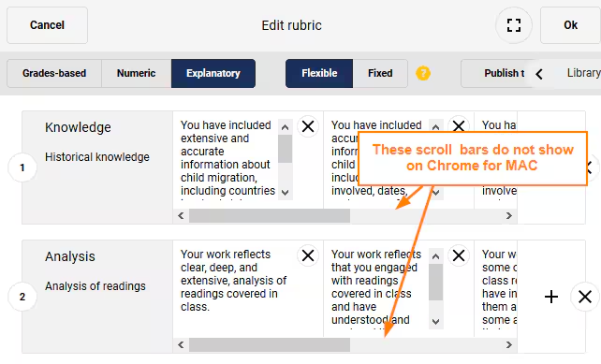Expand panel with left chevron
Image resolution: width=601 pixels, height=364 pixels.
pyautogui.click(x=539, y=74)
